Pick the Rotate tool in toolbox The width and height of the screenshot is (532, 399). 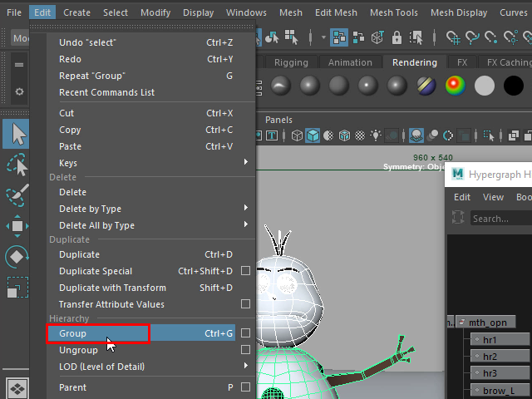click(x=17, y=256)
